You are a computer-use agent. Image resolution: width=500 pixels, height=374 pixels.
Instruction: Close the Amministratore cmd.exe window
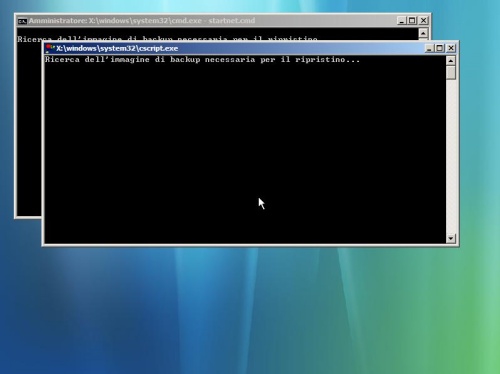[x=423, y=21]
